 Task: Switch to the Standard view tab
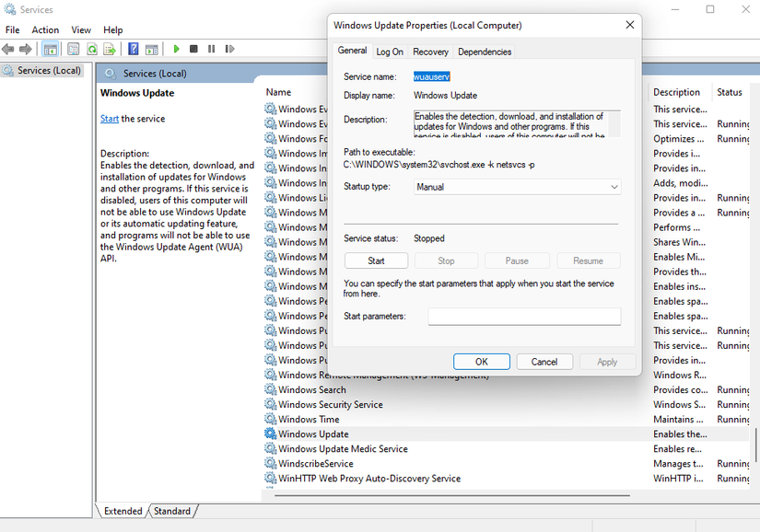[172, 511]
